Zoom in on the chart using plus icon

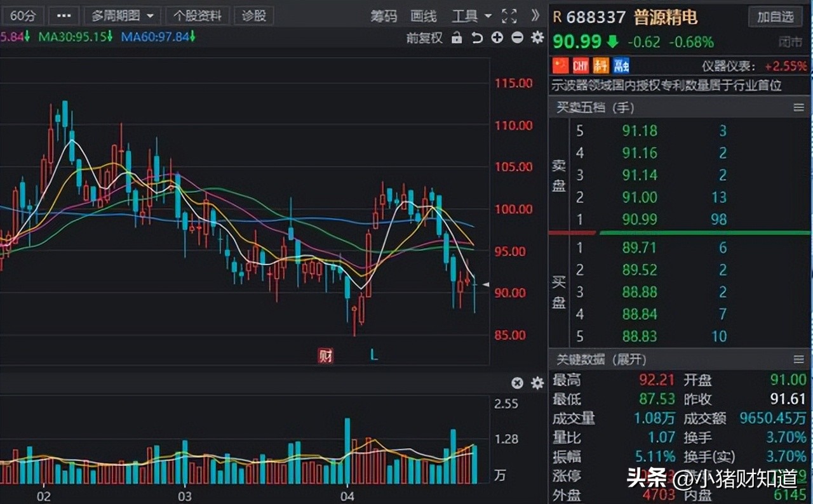tap(497, 37)
